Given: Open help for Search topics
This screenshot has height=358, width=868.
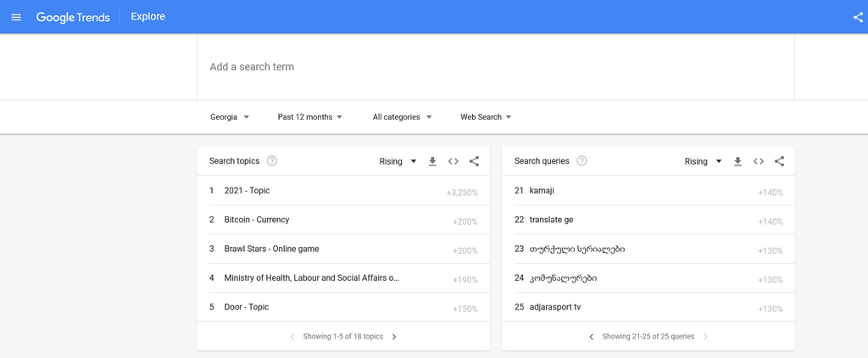Looking at the screenshot, I should coord(272,161).
